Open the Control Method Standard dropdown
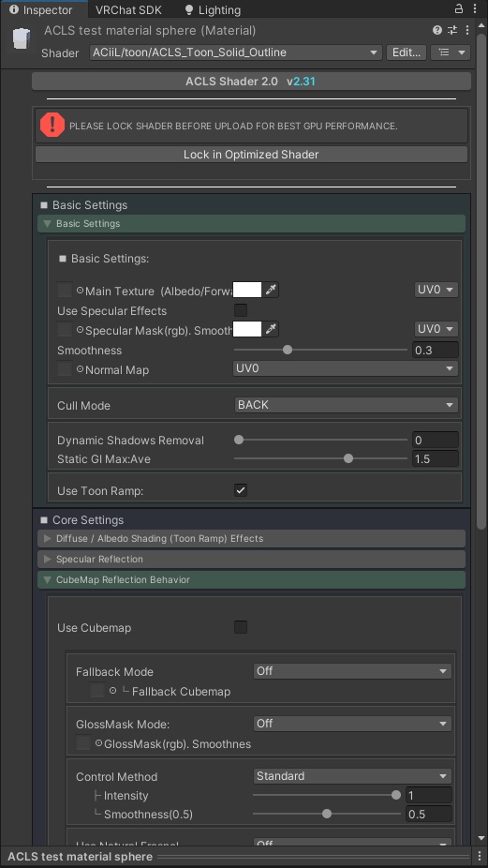488x868 pixels. [352, 775]
